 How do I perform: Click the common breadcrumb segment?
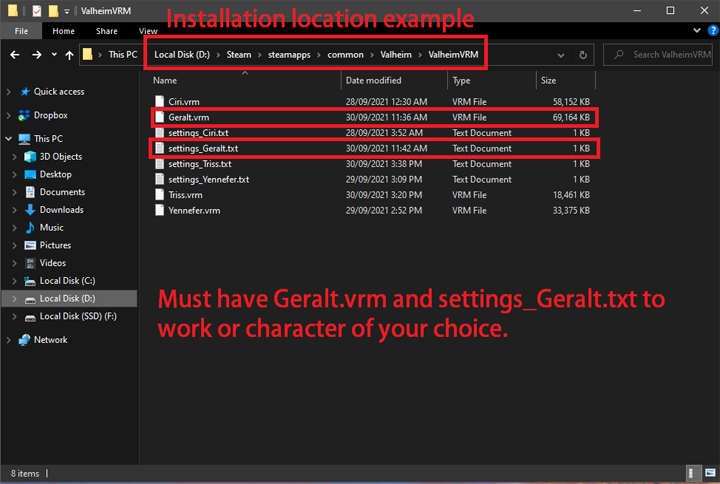345,55
